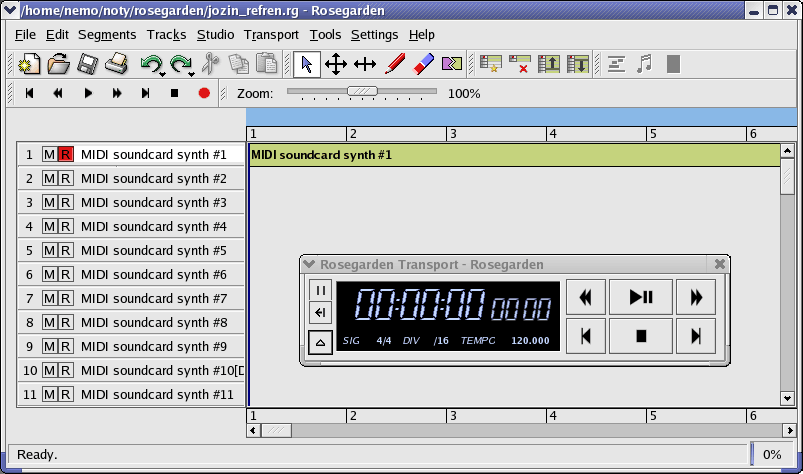Open the File menu

(25, 34)
